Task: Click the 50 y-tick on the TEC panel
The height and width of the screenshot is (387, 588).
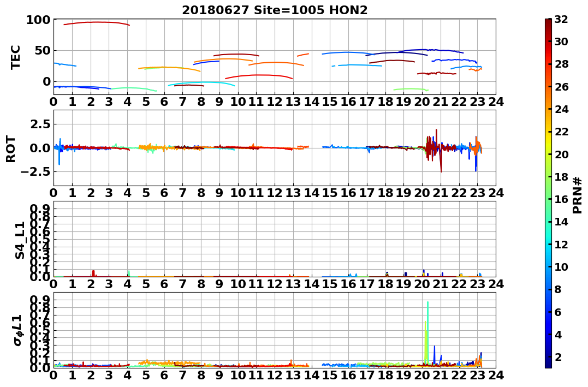Action: 42,51
